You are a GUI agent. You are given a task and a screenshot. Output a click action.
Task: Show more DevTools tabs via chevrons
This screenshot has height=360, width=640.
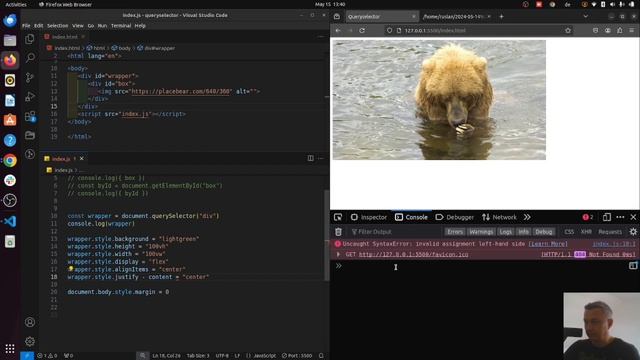[527, 217]
